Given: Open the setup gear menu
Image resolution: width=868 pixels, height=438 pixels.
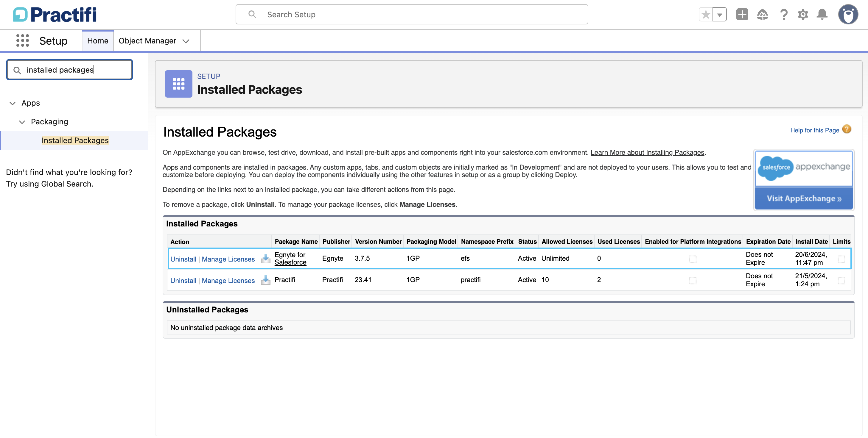Looking at the screenshot, I should click(x=803, y=15).
